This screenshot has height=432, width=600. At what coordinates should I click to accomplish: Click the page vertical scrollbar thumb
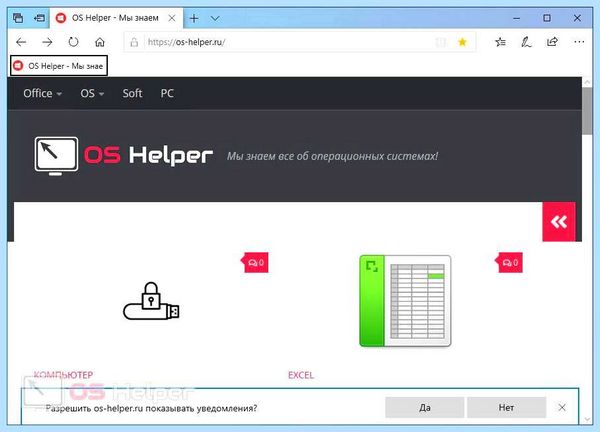click(x=587, y=111)
